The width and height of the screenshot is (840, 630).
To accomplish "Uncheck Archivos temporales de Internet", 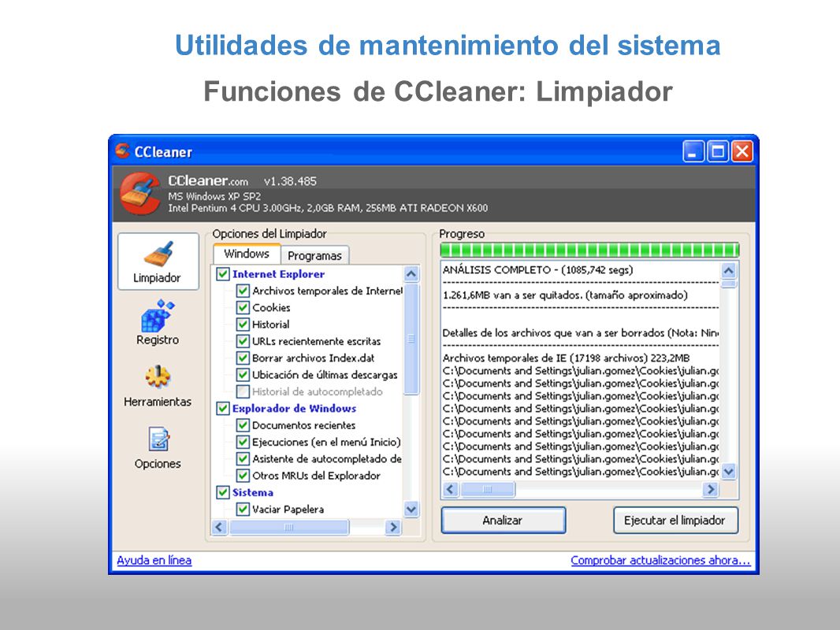I will coord(243,291).
